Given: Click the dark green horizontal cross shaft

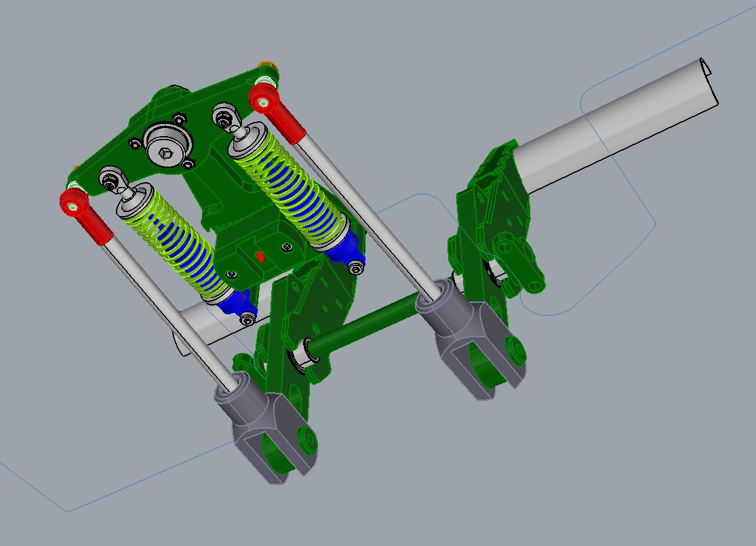Looking at the screenshot, I should (366, 330).
